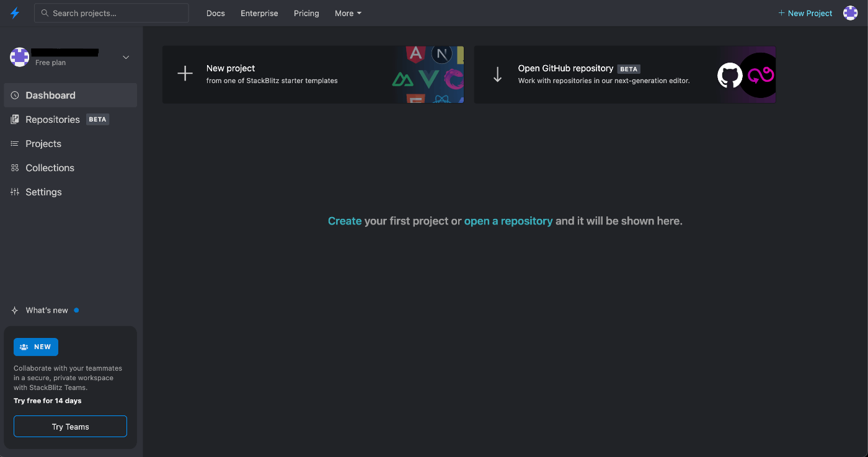Click the download arrow on GitHub card
Viewport: 868px width, 457px height.
click(497, 74)
